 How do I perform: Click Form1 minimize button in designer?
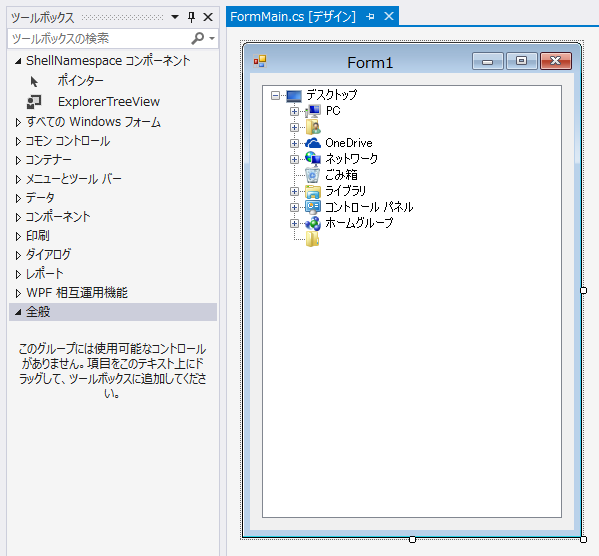(x=487, y=61)
